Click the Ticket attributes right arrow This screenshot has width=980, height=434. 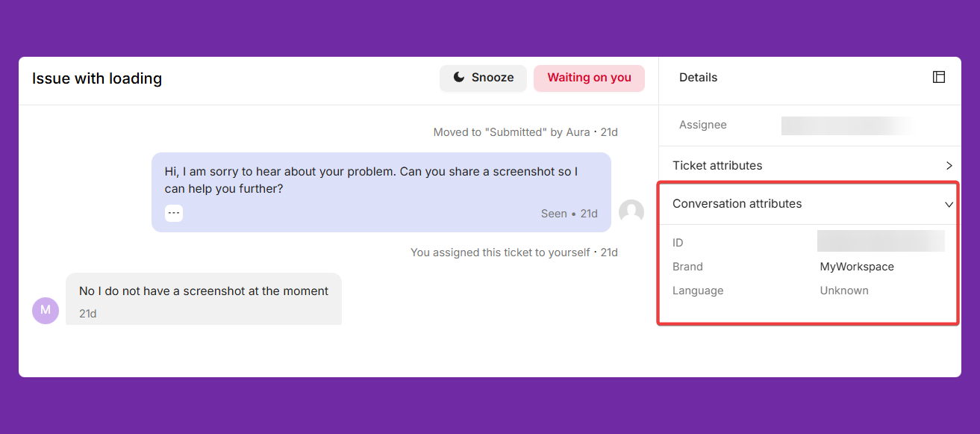949,165
